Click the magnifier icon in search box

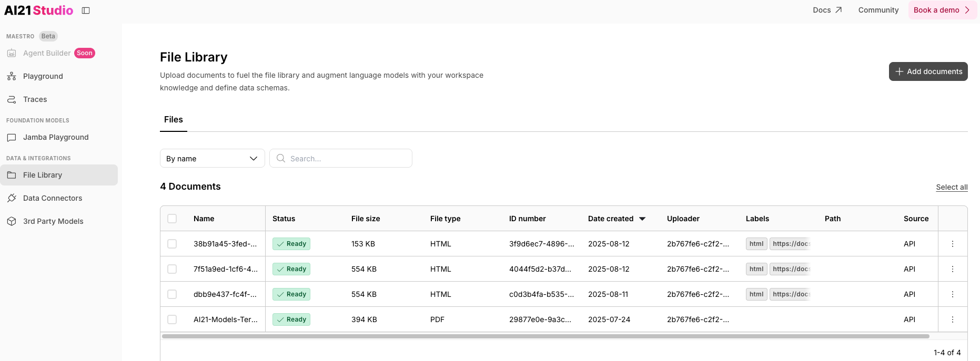281,158
